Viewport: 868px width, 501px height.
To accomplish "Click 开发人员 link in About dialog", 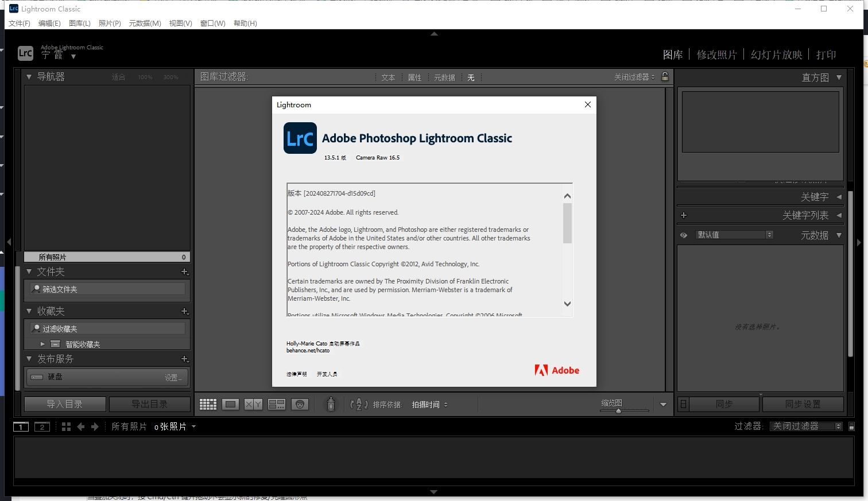I will 327,374.
